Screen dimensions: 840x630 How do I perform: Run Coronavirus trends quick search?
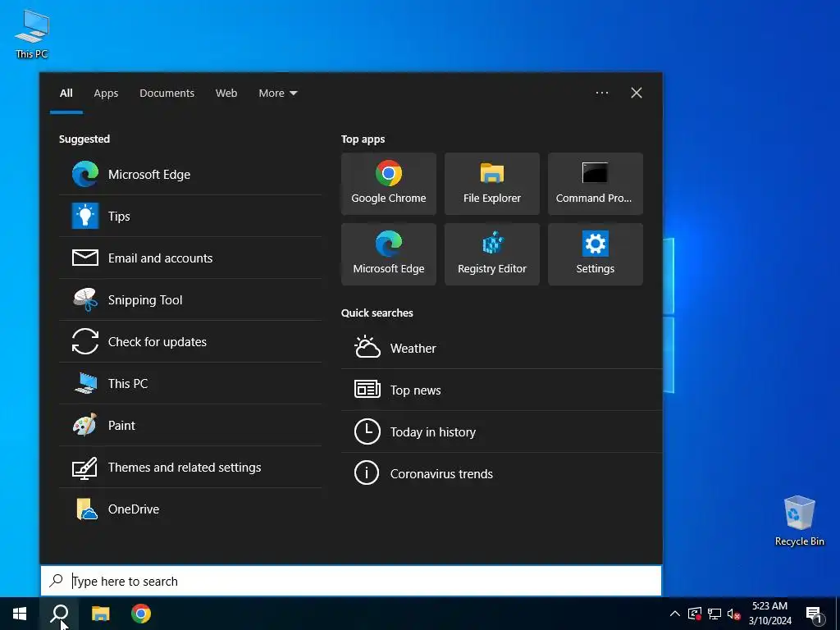[x=501, y=473]
